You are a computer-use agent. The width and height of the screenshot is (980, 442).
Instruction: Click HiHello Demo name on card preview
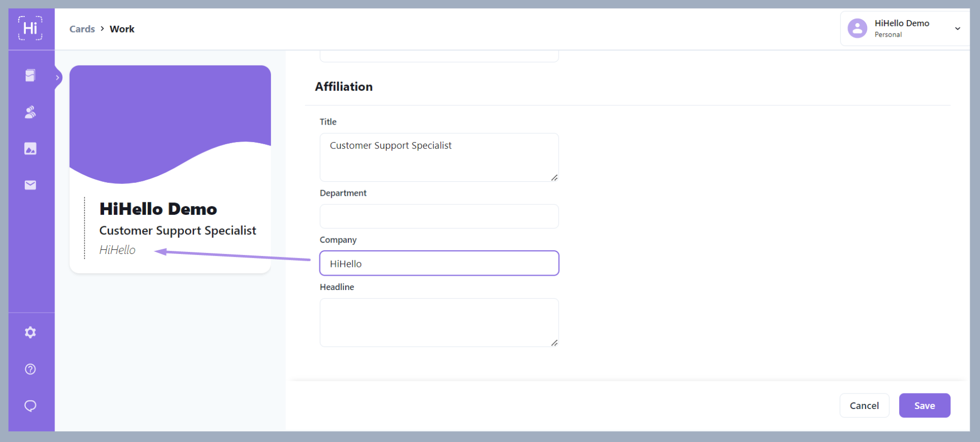[x=158, y=209]
